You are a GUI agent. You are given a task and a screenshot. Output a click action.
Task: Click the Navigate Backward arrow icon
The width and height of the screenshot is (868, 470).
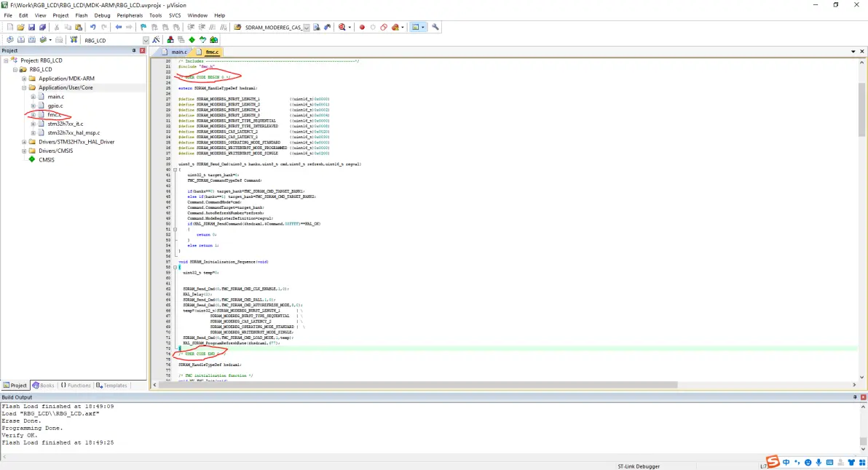point(118,27)
